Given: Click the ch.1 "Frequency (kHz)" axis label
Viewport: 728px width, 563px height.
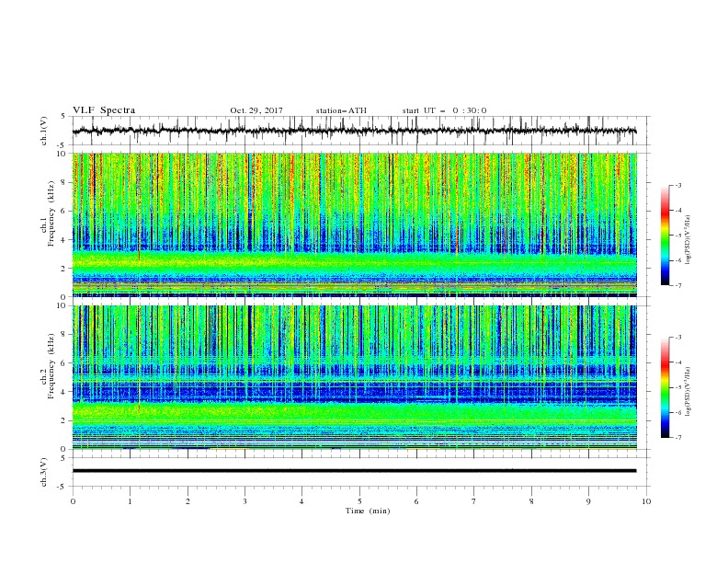Looking at the screenshot, I should pyautogui.click(x=51, y=213).
